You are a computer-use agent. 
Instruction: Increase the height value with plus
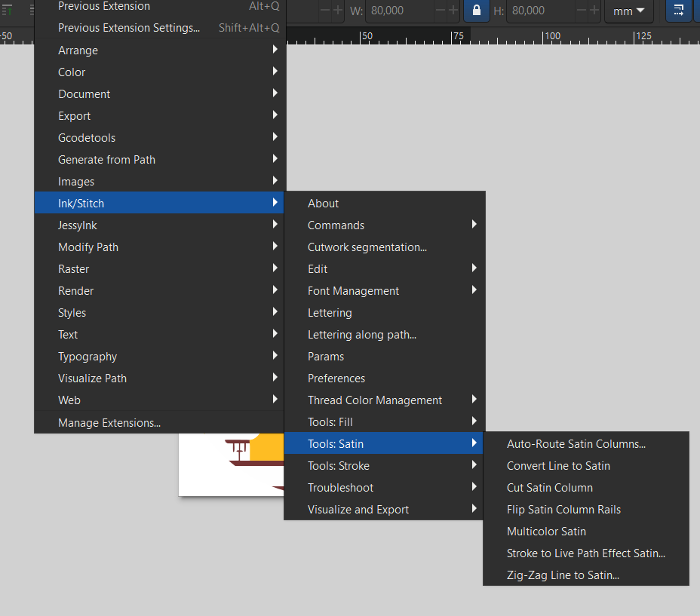click(x=594, y=11)
